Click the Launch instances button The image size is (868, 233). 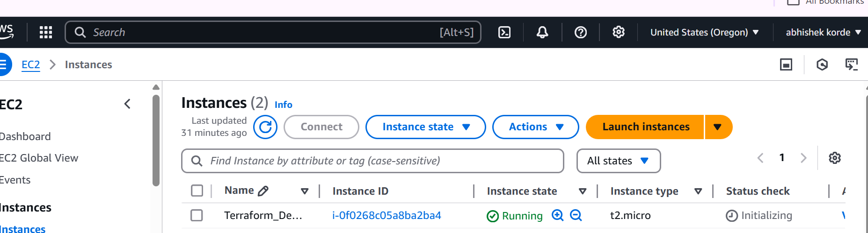[645, 127]
